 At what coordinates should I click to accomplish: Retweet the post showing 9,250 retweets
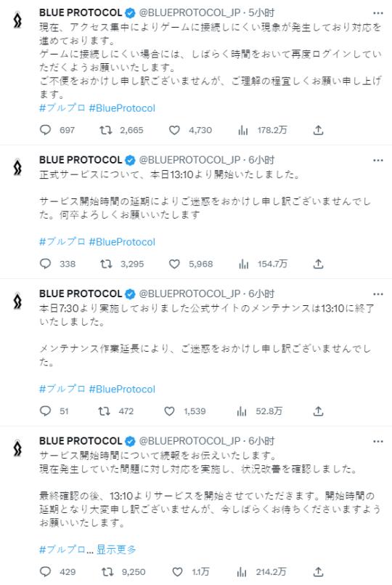107,571
